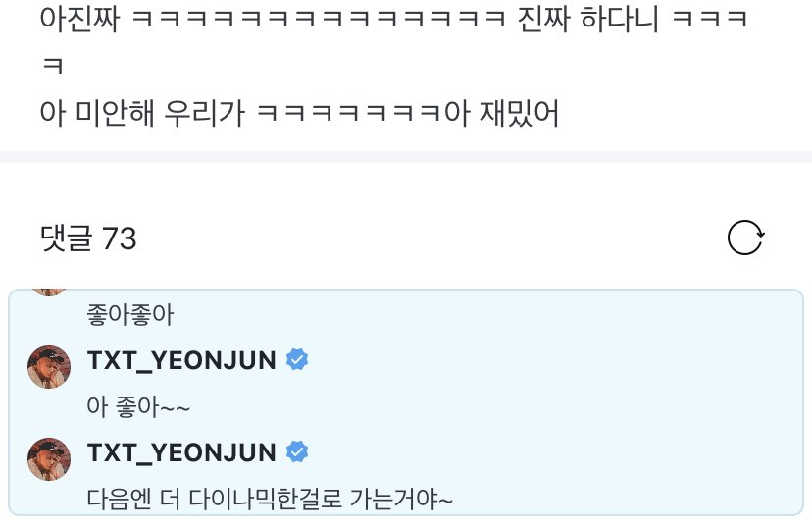
Task: Tap the phrase "진짜 하다니" in the post
Action: [x=588, y=18]
